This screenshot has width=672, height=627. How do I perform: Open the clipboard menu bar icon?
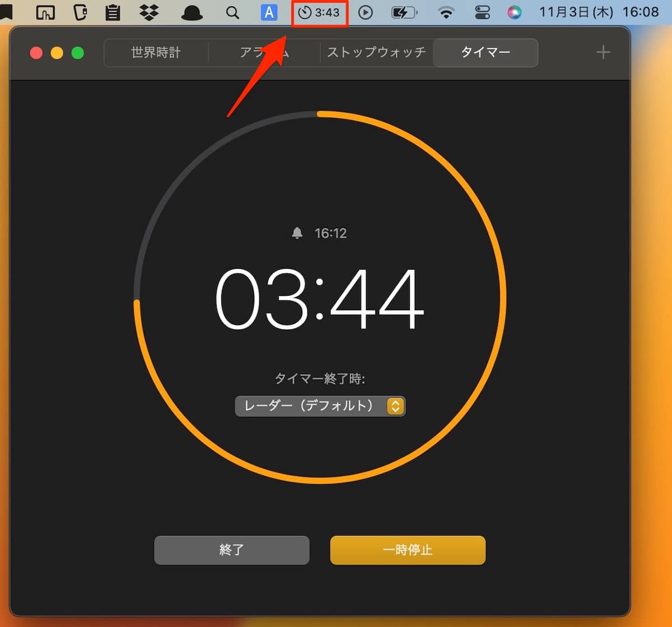pyautogui.click(x=113, y=12)
